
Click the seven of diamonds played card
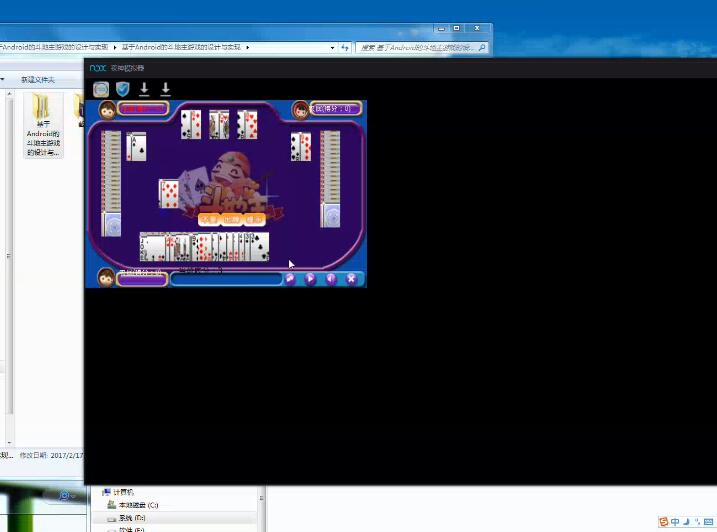pos(169,194)
